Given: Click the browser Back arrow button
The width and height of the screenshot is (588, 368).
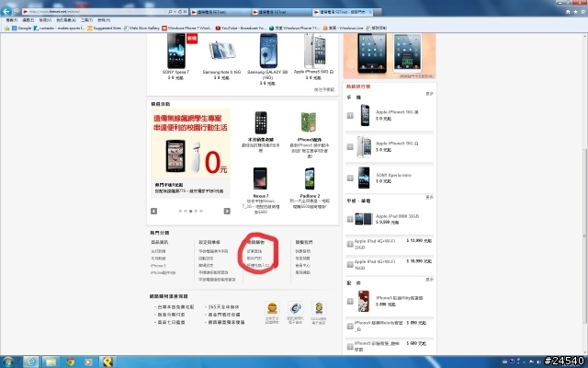Looking at the screenshot, I should pos(6,12).
